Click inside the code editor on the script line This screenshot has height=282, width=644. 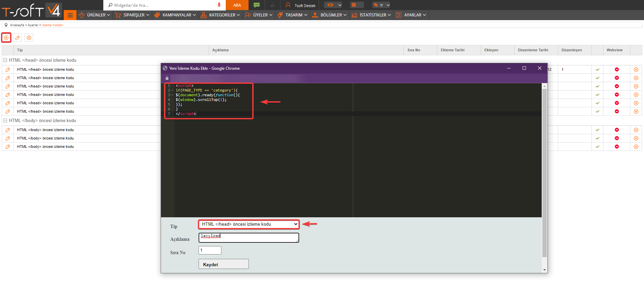[x=184, y=86]
